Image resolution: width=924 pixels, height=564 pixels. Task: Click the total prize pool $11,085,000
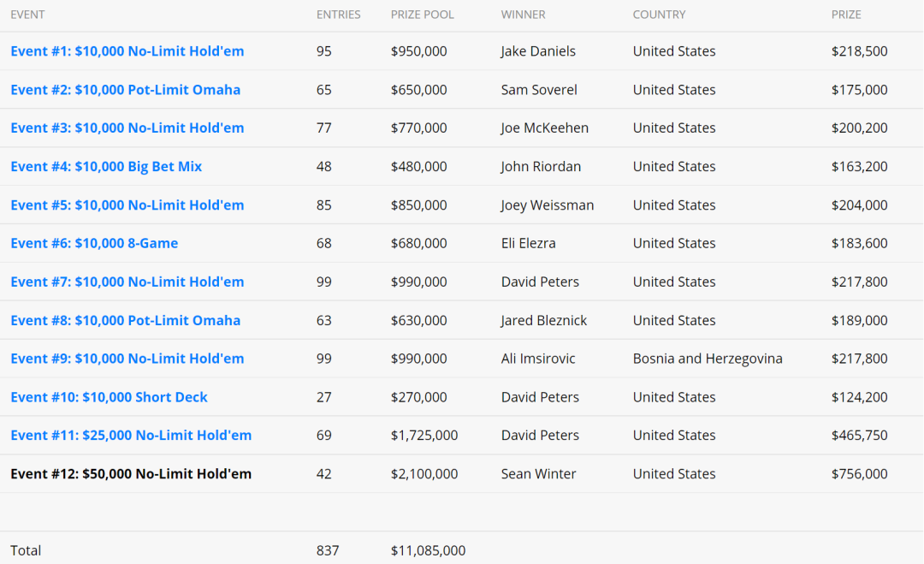[x=428, y=550]
